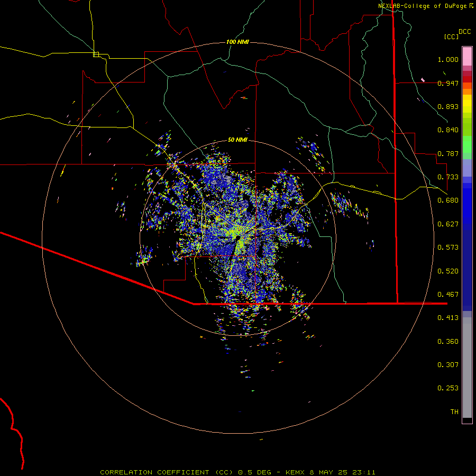
Task: Click the DCC label above color scale
Action: point(464,32)
